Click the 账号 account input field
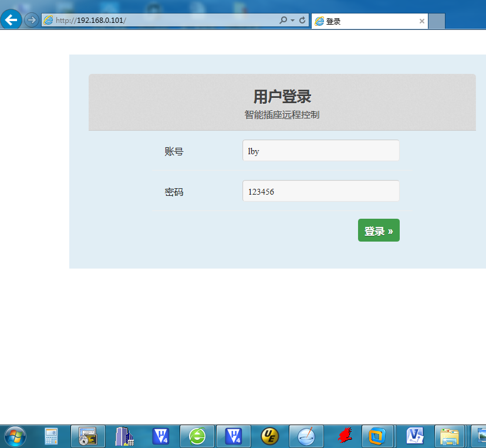 coord(320,150)
